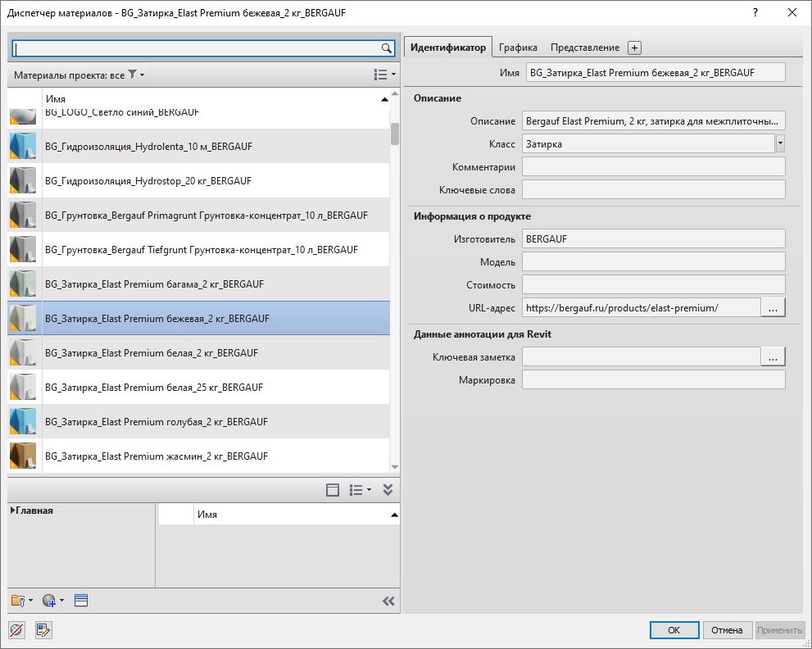Open the asset browser panel icon
812x649 pixels.
[80, 601]
